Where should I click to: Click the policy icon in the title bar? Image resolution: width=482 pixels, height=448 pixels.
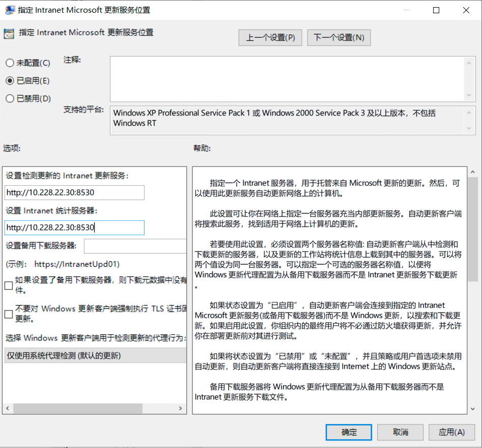(9, 10)
